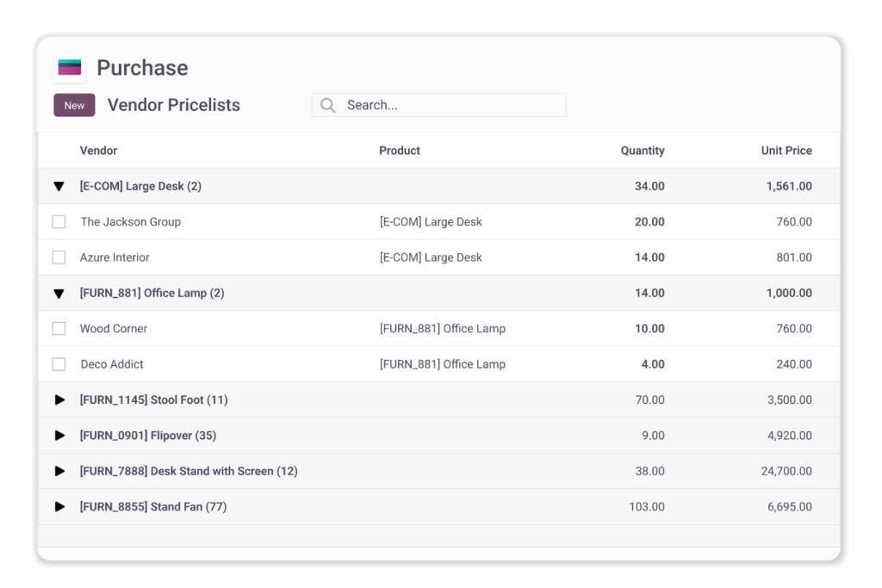
Task: Expand the [FURN_0901] Flipover group
Action: tap(59, 436)
